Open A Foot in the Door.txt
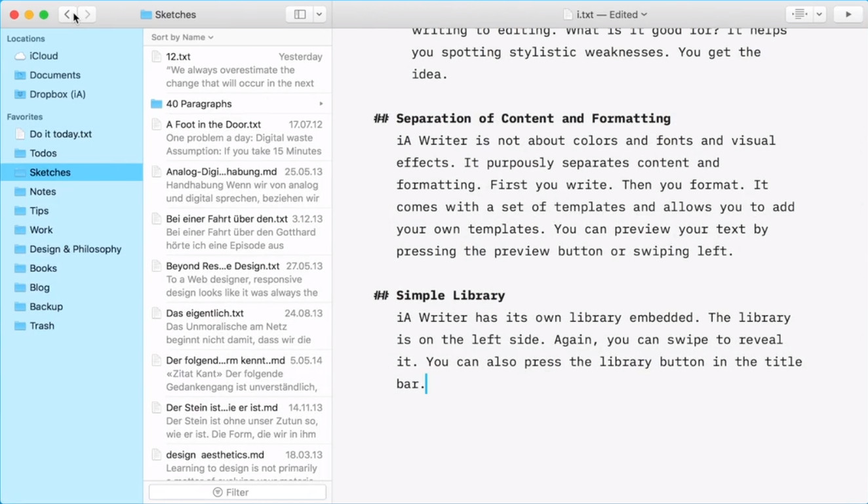Viewport: 868px width, 504px height. pyautogui.click(x=237, y=137)
